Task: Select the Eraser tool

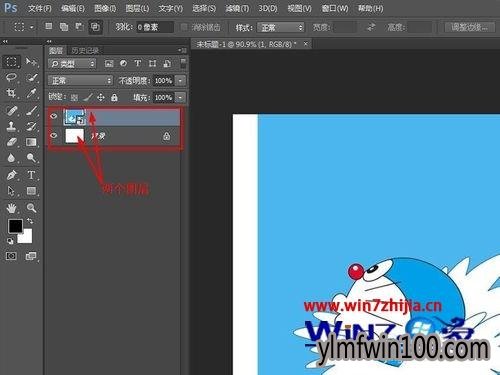Action: click(x=11, y=142)
